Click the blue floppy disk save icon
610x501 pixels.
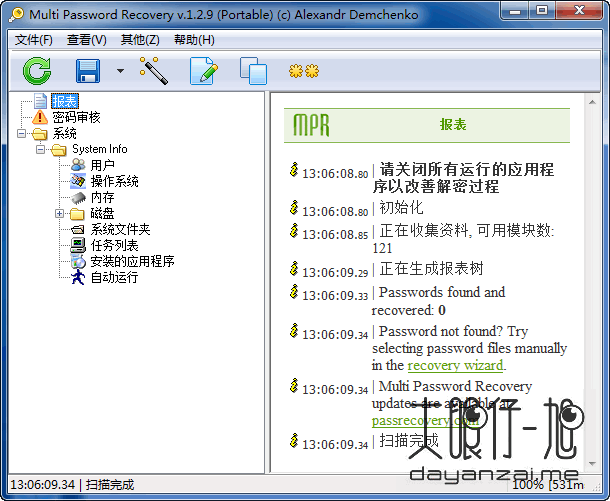tap(88, 71)
